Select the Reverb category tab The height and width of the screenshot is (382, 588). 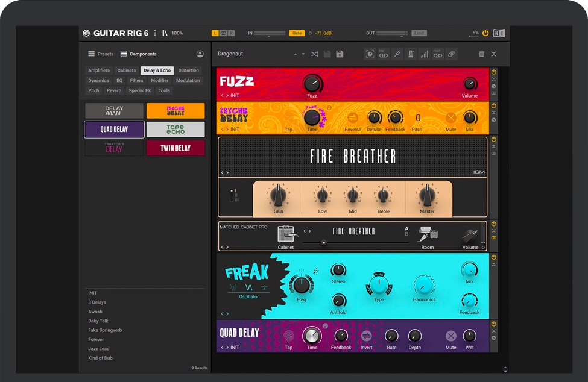coord(114,90)
